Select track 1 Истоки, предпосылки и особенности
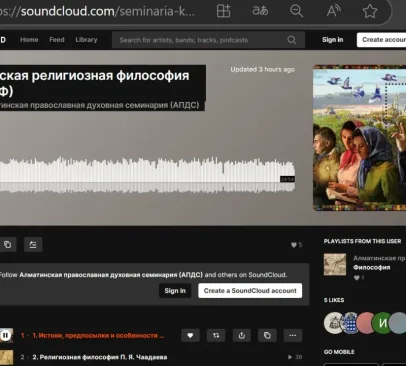The width and height of the screenshot is (406, 366). coord(98,335)
